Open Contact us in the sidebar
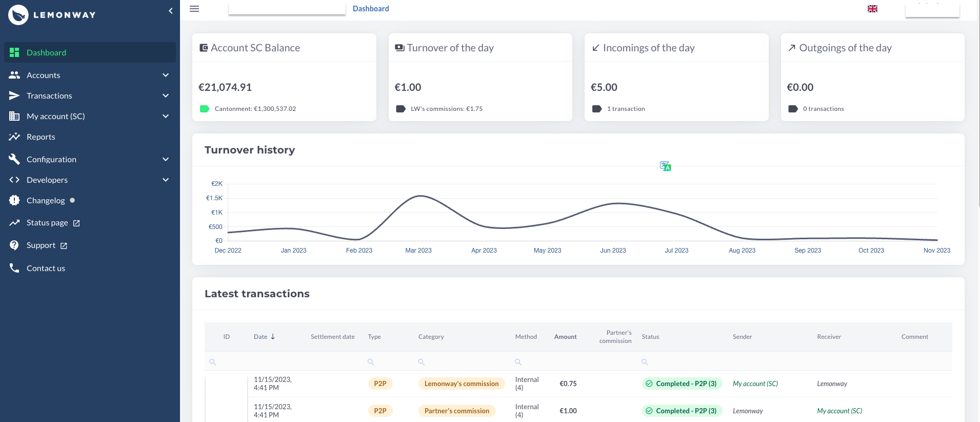The height and width of the screenshot is (422, 980). [x=90, y=268]
